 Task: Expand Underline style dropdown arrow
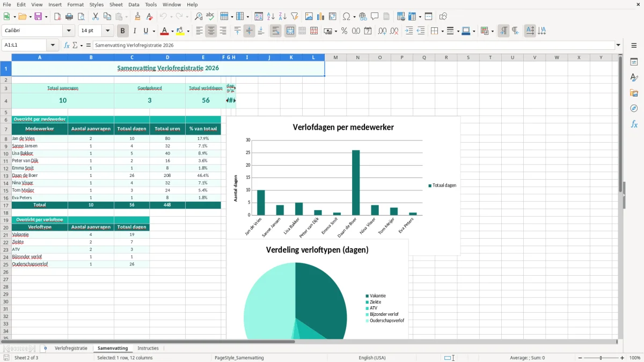pyautogui.click(x=153, y=31)
